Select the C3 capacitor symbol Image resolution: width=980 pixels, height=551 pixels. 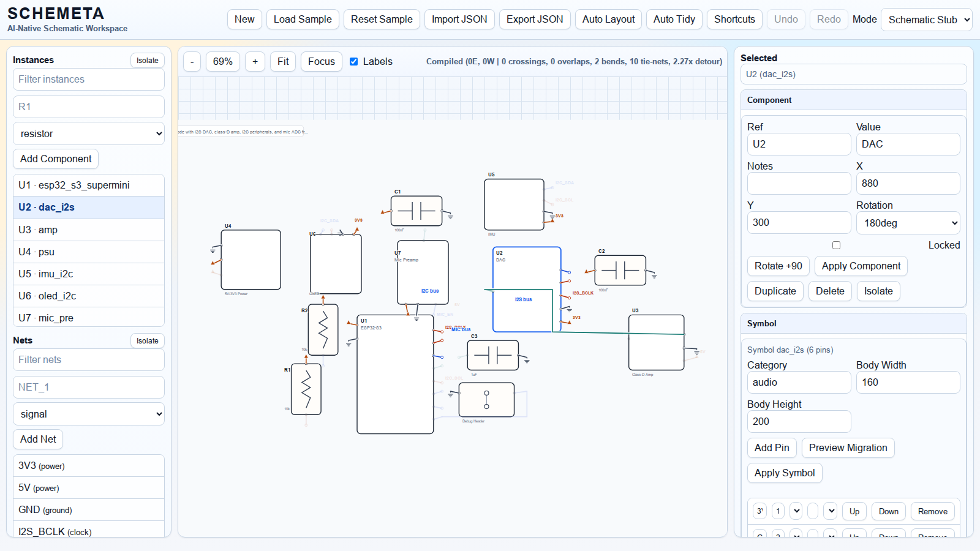point(492,355)
